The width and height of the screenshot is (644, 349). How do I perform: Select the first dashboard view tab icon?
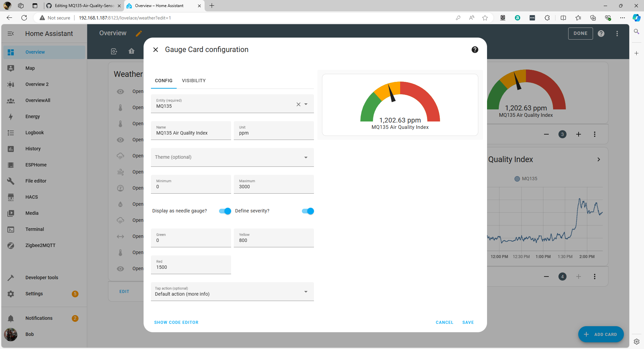coord(114,51)
